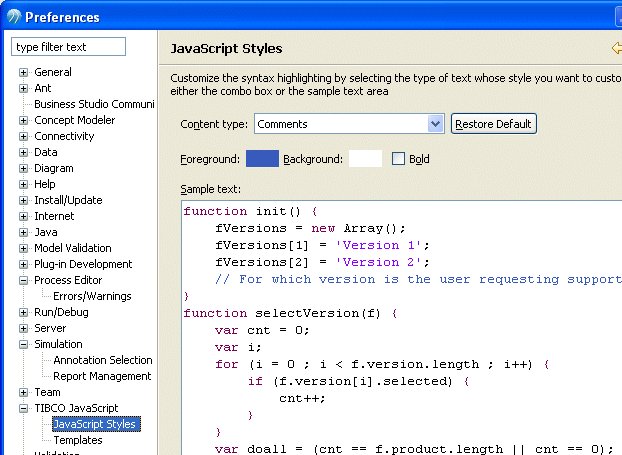Toggle the Bold checkbox
This screenshot has height=455, width=622.
[399, 159]
